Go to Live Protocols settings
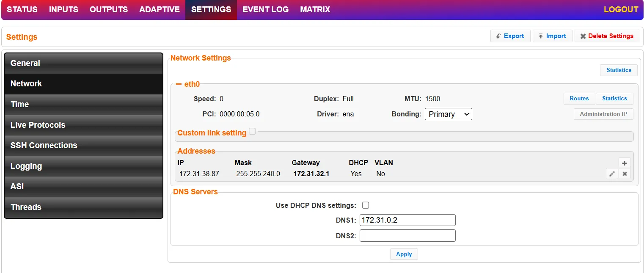 83,125
